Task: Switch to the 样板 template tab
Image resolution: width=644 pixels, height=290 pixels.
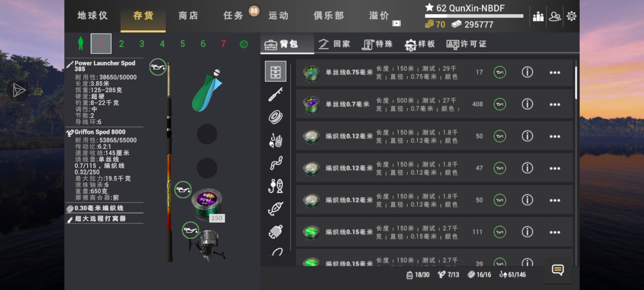Action: tap(420, 44)
